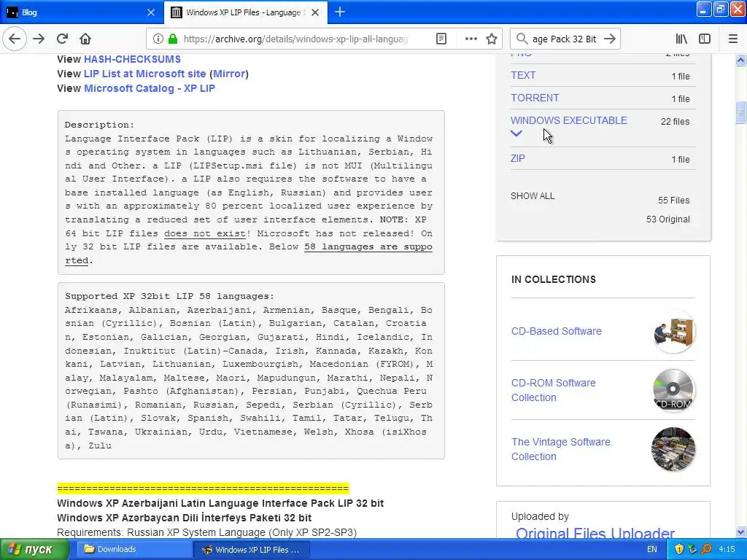Image resolution: width=747 pixels, height=560 pixels.
Task: Click the 'Description:' heading text
Action: tap(99, 125)
